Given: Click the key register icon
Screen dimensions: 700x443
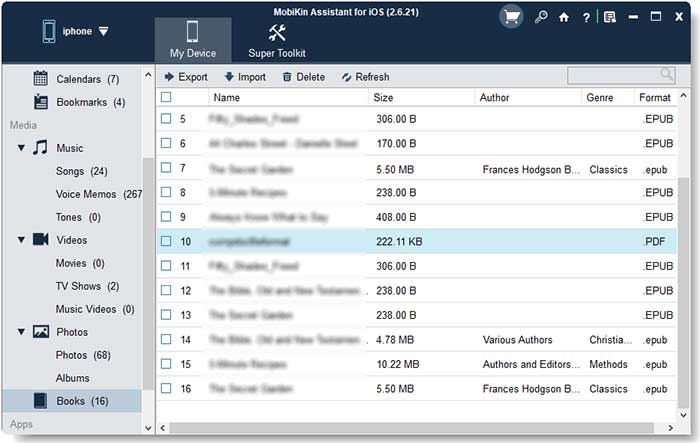Looking at the screenshot, I should tap(541, 17).
